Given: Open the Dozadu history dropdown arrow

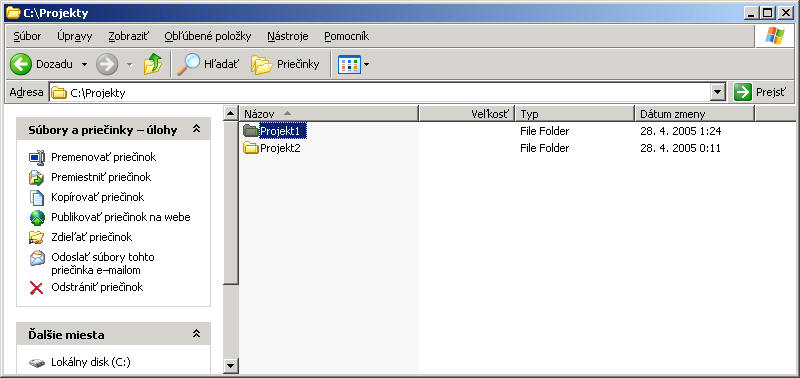Looking at the screenshot, I should [85, 65].
